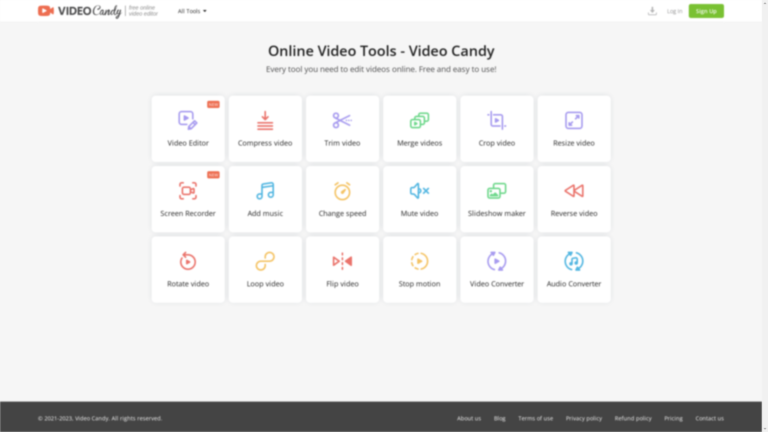Open Privacy policy footer link
Image resolution: width=768 pixels, height=432 pixels.
[x=583, y=418]
